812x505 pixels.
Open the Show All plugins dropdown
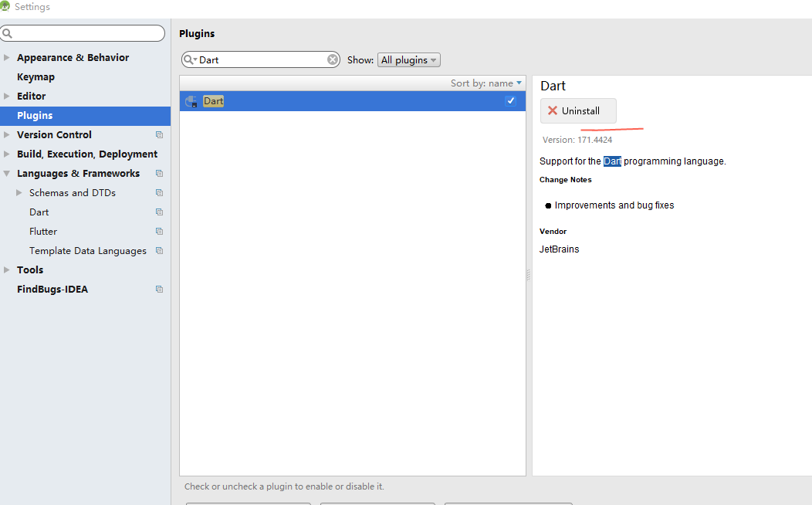click(x=408, y=60)
